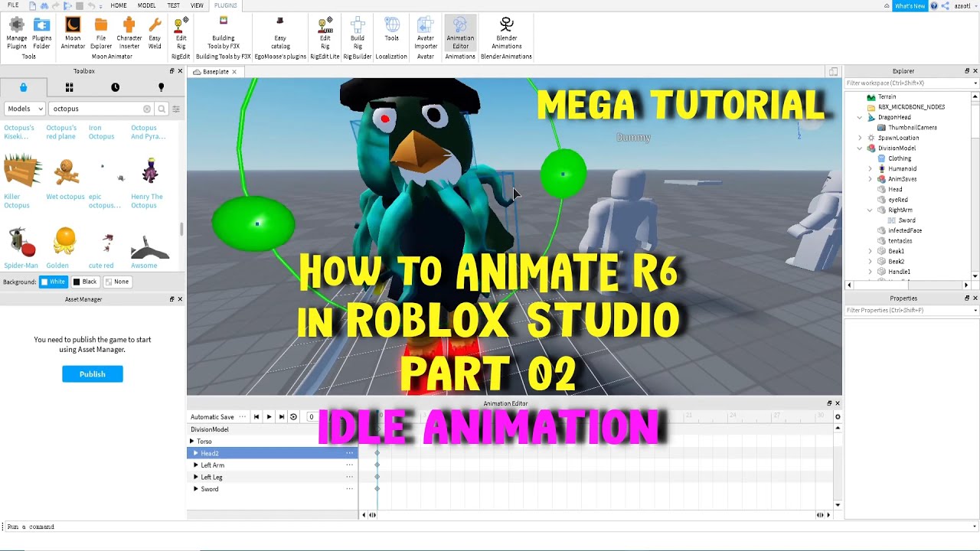Expand the Left Leg track
This screenshot has width=980, height=551.
tap(196, 477)
